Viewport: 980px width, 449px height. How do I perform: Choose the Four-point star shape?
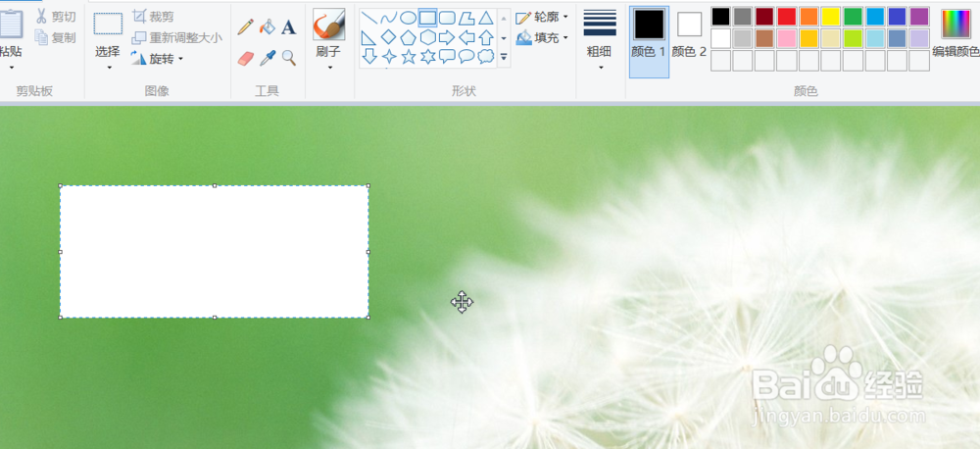tap(389, 57)
